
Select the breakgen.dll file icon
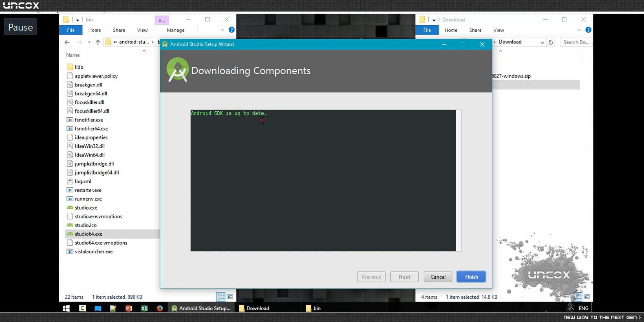coord(70,85)
